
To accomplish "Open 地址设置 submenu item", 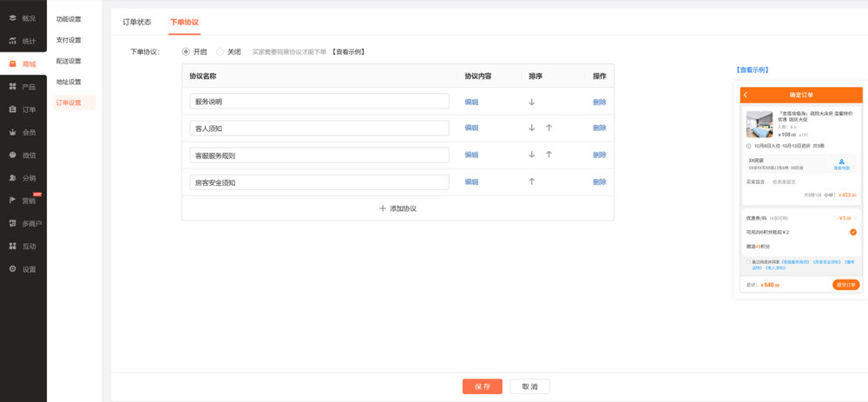I will 69,82.
